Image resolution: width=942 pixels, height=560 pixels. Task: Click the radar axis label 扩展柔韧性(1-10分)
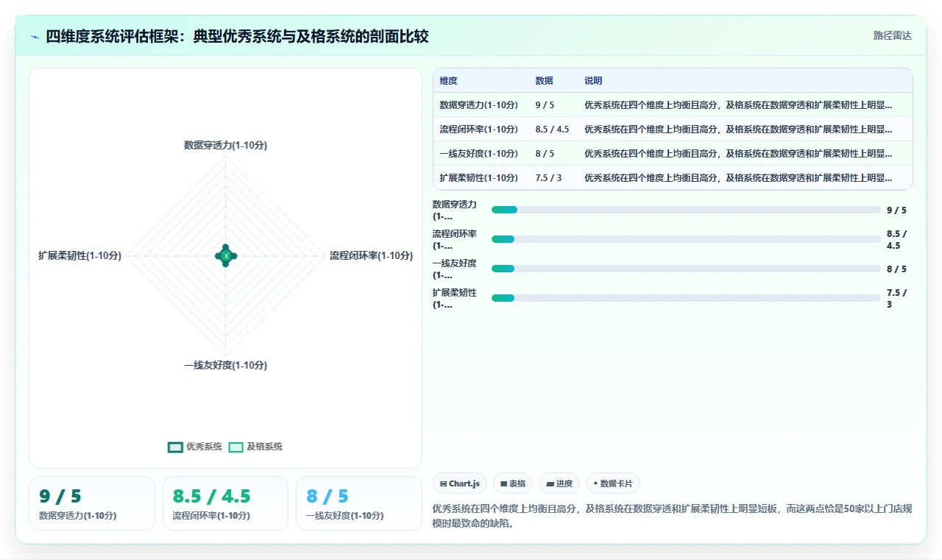click(80, 255)
